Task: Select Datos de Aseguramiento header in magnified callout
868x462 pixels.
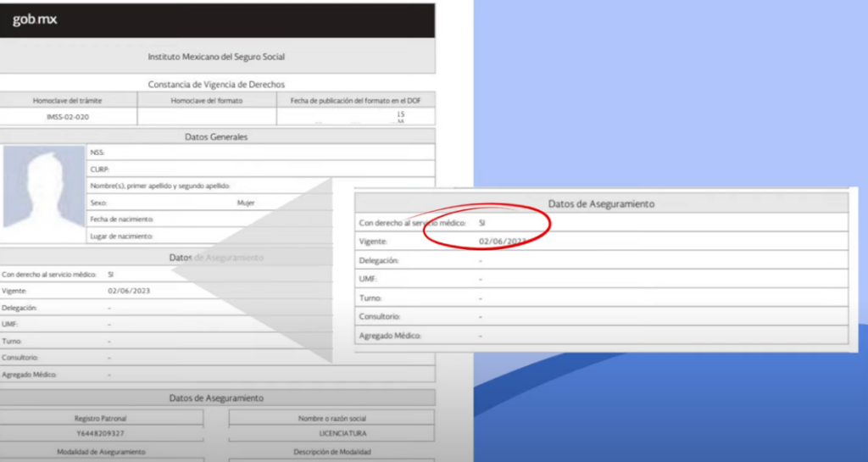Action: (600, 203)
